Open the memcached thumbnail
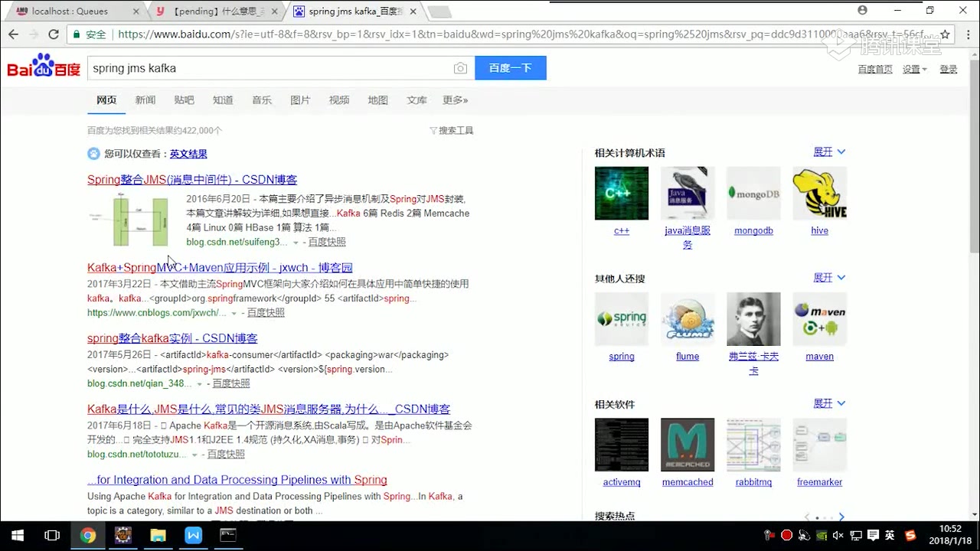The height and width of the screenshot is (551, 980). (x=688, y=445)
